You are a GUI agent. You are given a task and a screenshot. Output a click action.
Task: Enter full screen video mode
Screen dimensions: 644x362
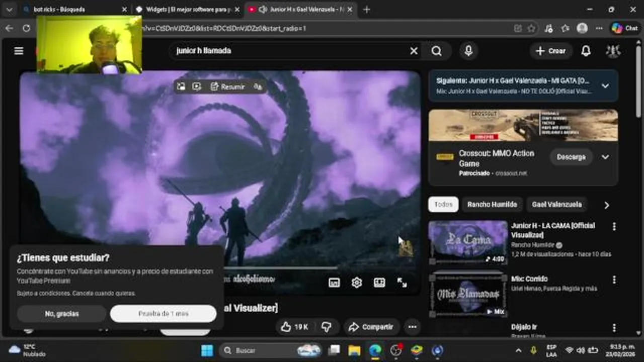tap(402, 283)
